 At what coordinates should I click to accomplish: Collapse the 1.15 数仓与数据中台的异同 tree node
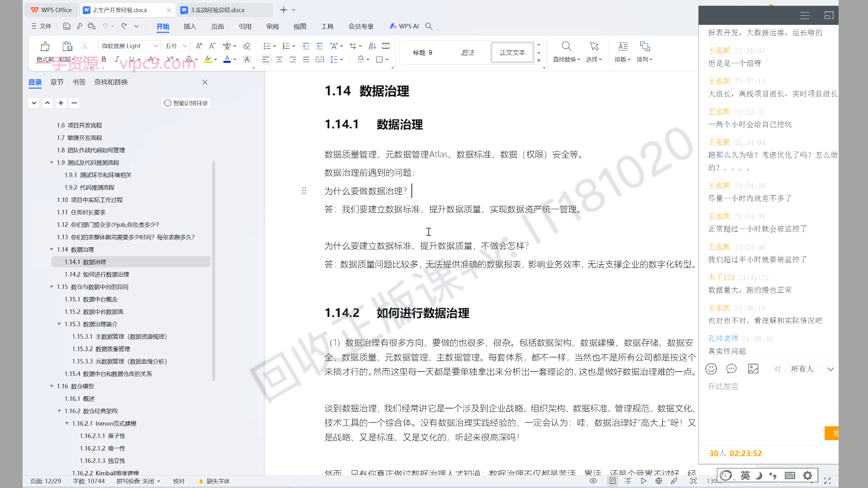[52, 287]
